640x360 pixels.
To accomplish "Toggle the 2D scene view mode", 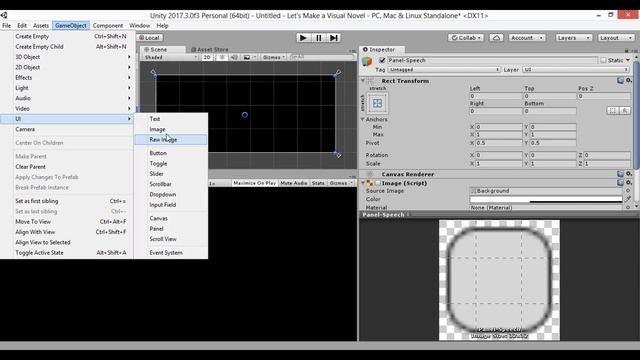I will pos(207,57).
